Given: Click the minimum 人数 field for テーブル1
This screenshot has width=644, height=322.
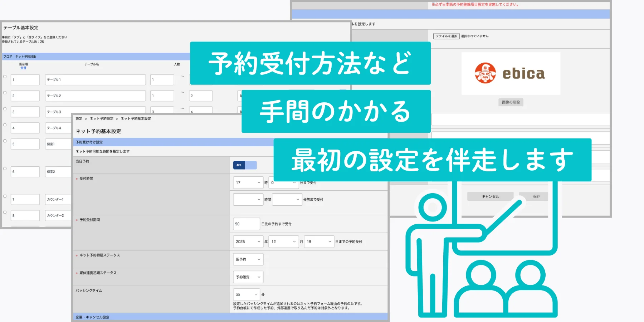Looking at the screenshot, I should 162,80.
